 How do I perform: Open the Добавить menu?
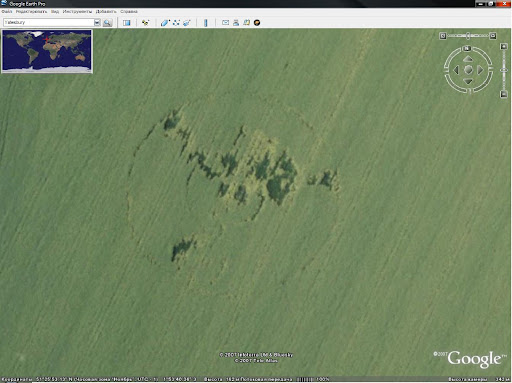(x=106, y=12)
